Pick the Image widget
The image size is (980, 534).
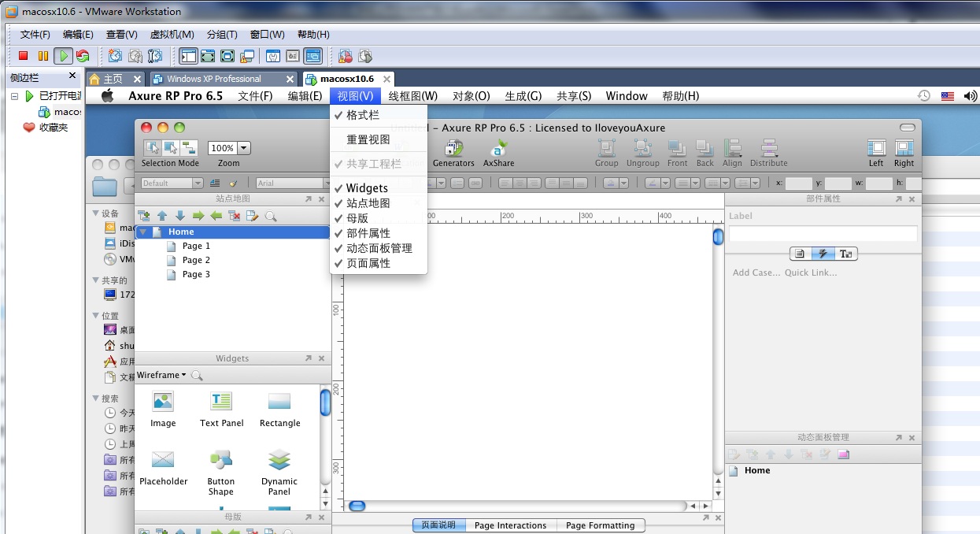click(163, 410)
